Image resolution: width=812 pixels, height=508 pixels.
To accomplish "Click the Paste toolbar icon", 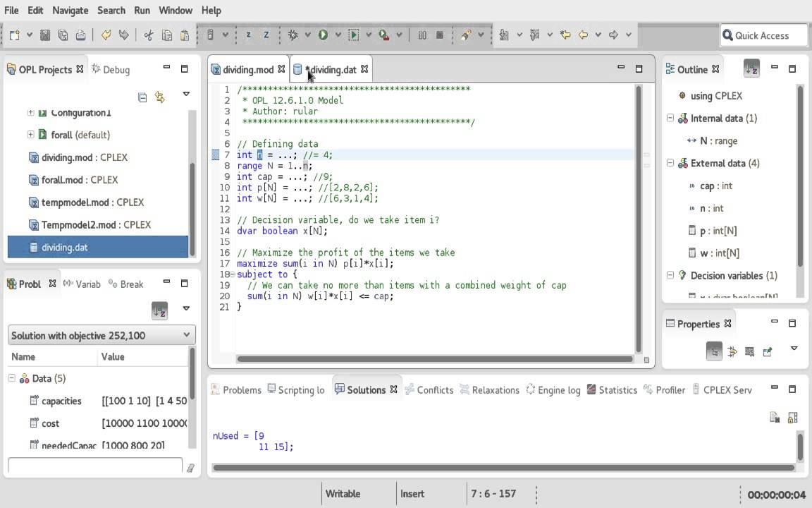I will point(185,35).
